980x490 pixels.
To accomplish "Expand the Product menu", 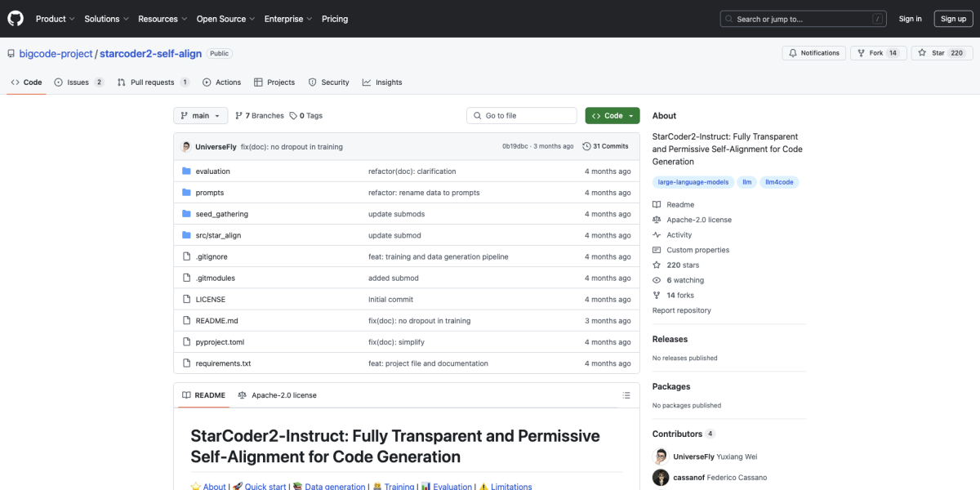I will [56, 19].
